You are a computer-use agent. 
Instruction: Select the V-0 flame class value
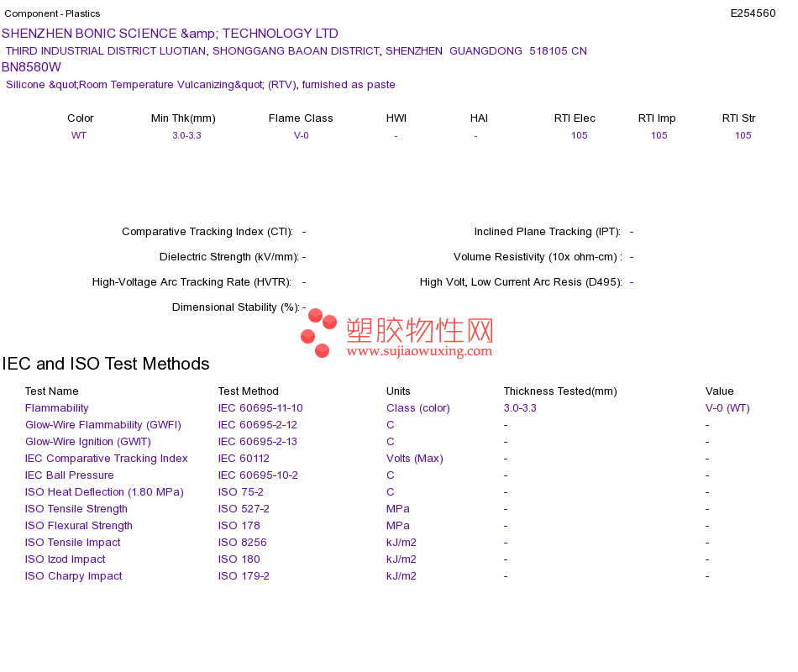pyautogui.click(x=302, y=135)
